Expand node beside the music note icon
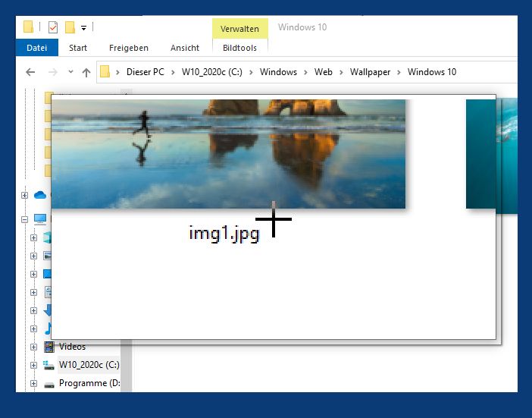The height and width of the screenshot is (418, 532). [x=33, y=328]
